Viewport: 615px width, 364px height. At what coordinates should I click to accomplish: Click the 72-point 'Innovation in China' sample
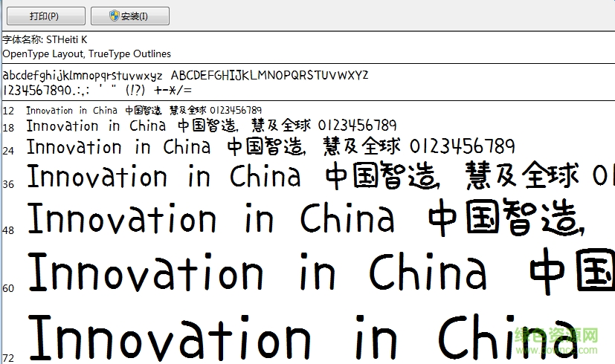click(x=303, y=337)
